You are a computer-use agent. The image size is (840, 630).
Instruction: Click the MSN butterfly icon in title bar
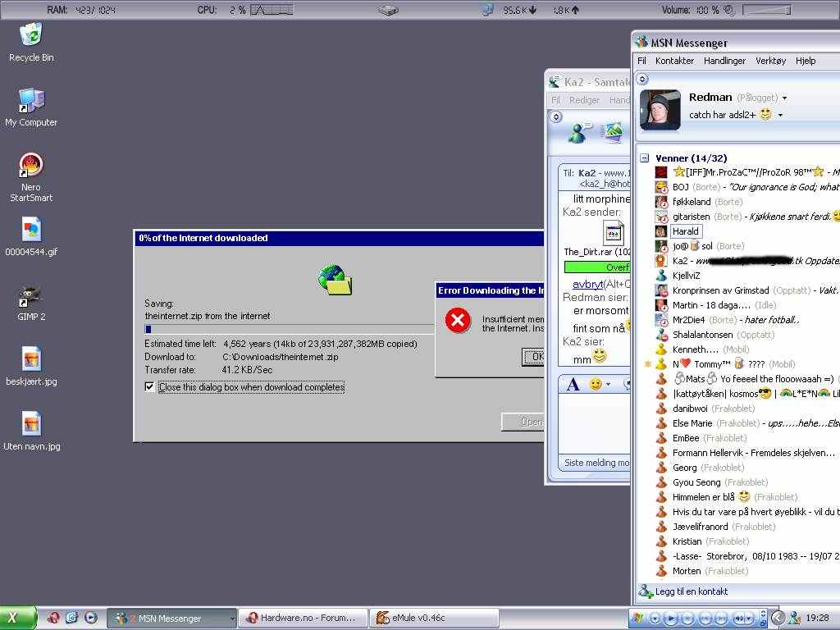point(641,42)
